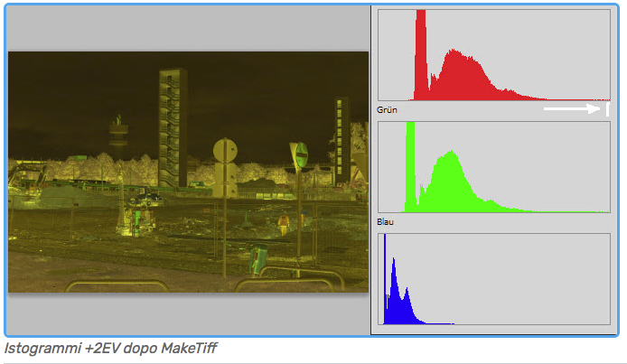
Task: Click the white arrow in red histogram
Action: click(x=571, y=109)
